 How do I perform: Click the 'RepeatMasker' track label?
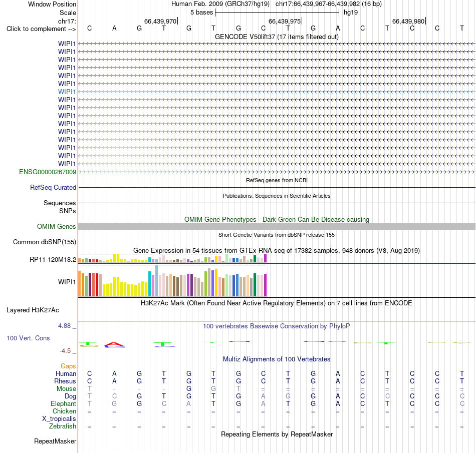[x=55, y=441]
